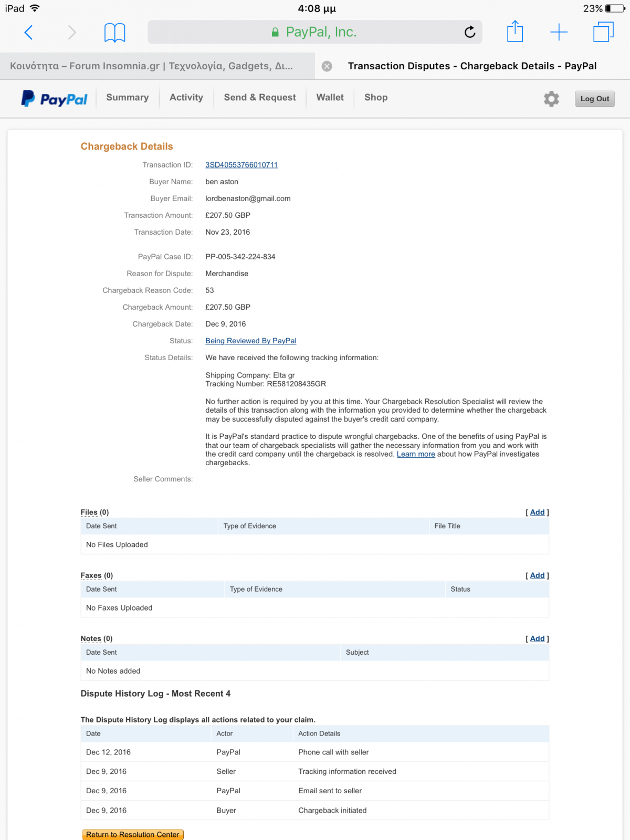The height and width of the screenshot is (840, 630).
Task: Select buyer email lordbenaston@gmail.com
Action: pos(248,198)
